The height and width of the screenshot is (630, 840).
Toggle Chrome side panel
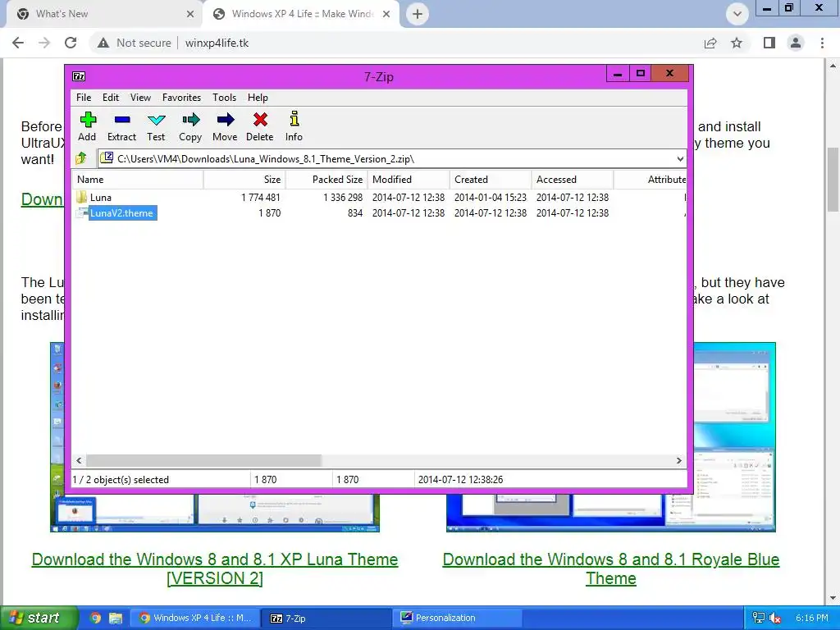pos(769,43)
